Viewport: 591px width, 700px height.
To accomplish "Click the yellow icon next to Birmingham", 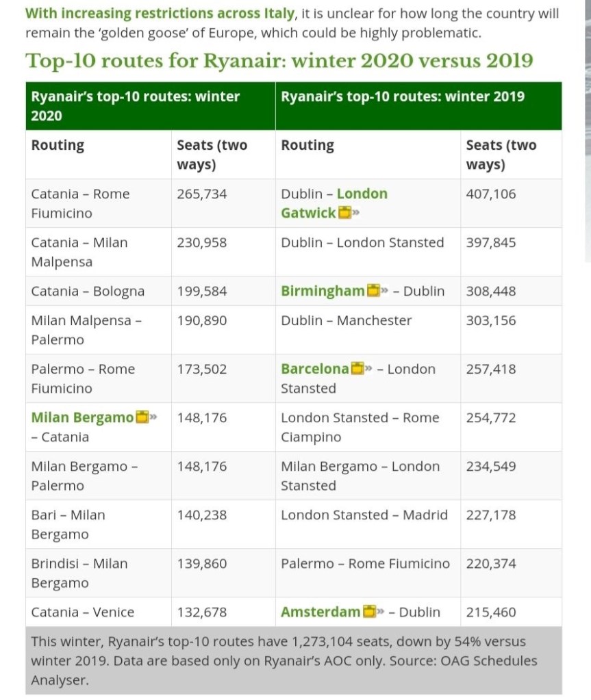I will pos(373,291).
